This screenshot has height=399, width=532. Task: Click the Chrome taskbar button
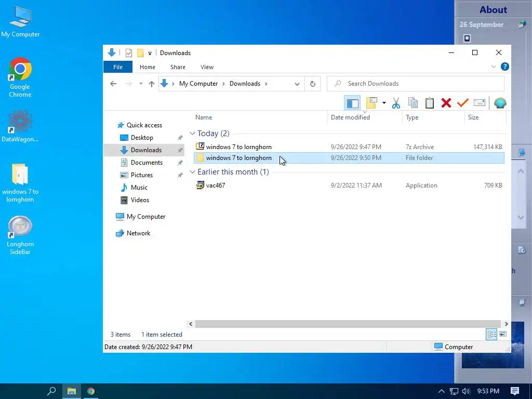(90, 391)
